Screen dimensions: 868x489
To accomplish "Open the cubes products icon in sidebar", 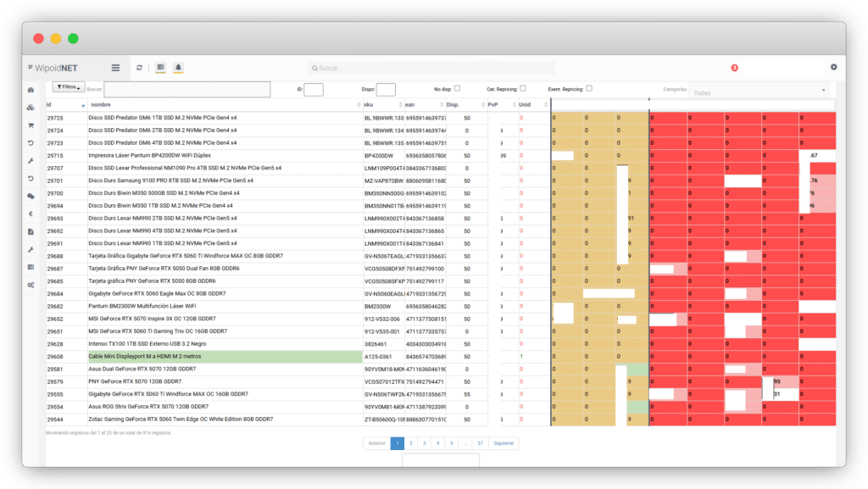I will (x=31, y=108).
